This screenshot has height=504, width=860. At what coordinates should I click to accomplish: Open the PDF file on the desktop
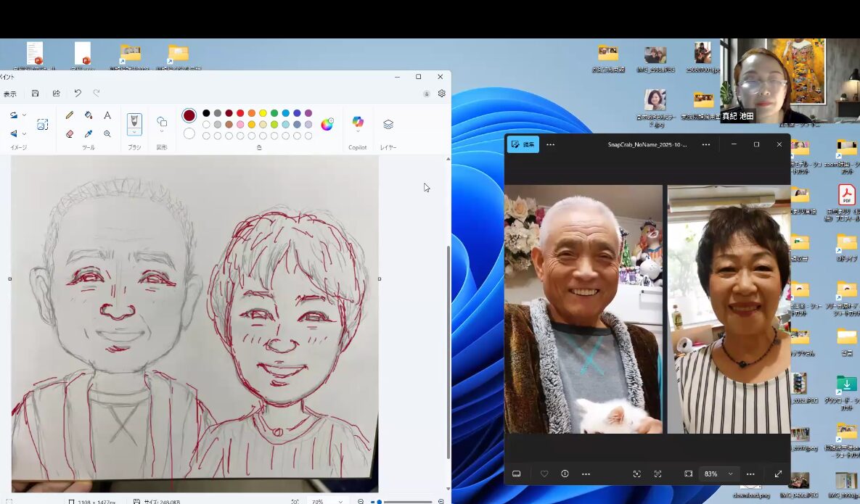[846, 196]
